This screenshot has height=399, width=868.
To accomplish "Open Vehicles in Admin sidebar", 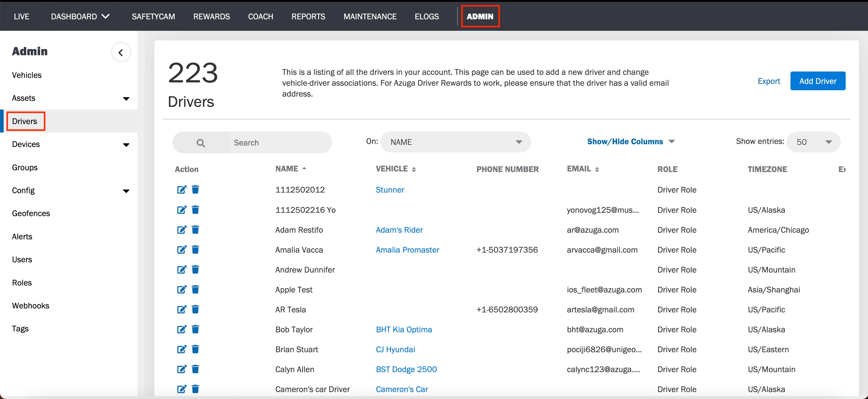I will [27, 75].
